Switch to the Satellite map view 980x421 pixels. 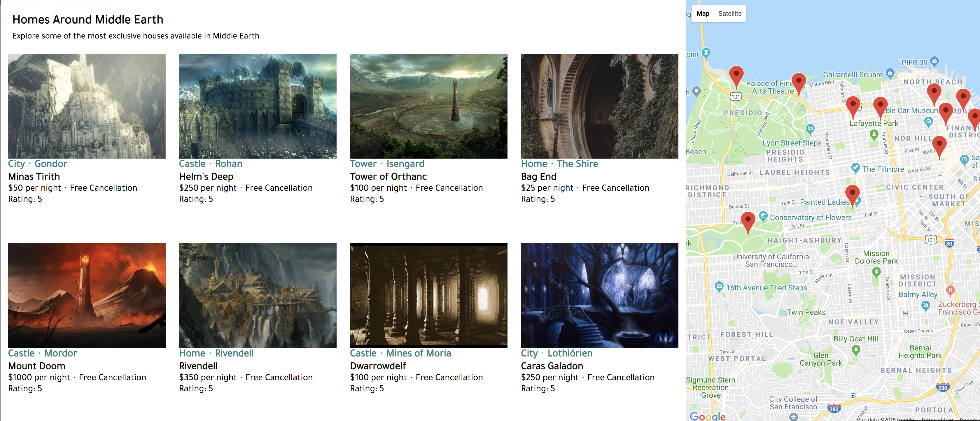pos(730,14)
